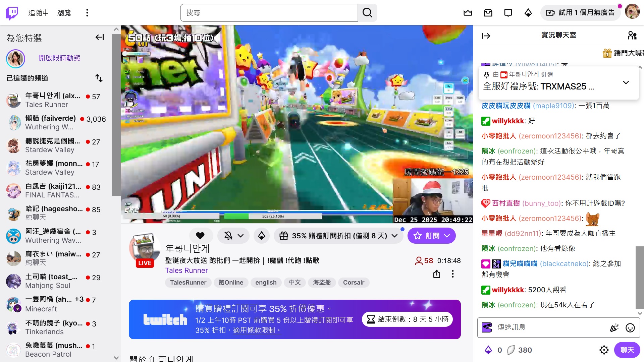The width and height of the screenshot is (644, 362).
Task: Open the subscribe button dropdown arrow
Action: coord(446,236)
